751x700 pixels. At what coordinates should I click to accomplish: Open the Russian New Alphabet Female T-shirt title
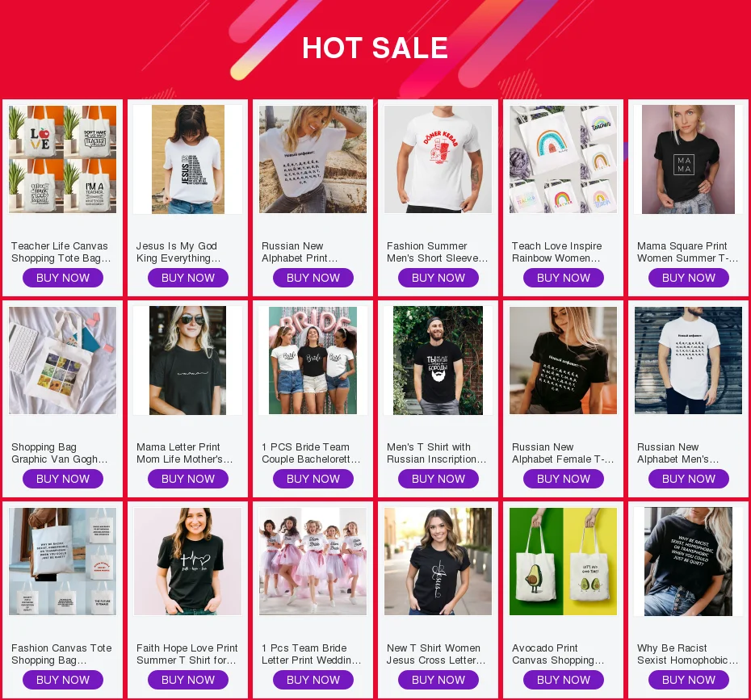click(x=563, y=453)
